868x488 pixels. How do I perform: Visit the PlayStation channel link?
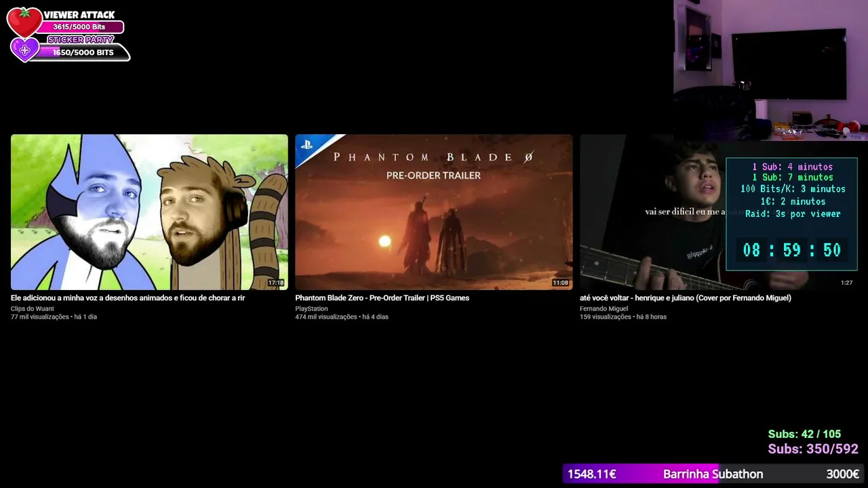(311, 309)
